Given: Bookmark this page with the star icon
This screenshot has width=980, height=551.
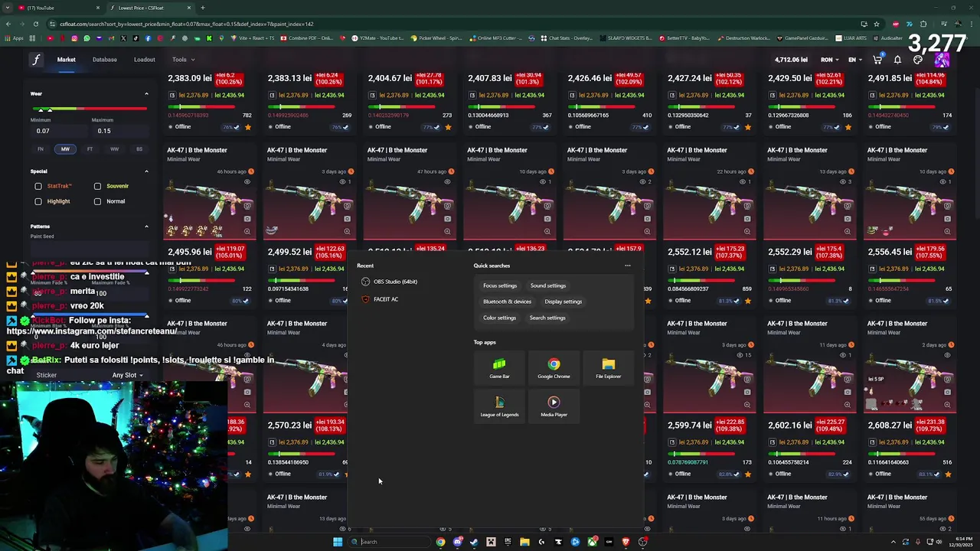Looking at the screenshot, I should pos(877,24).
